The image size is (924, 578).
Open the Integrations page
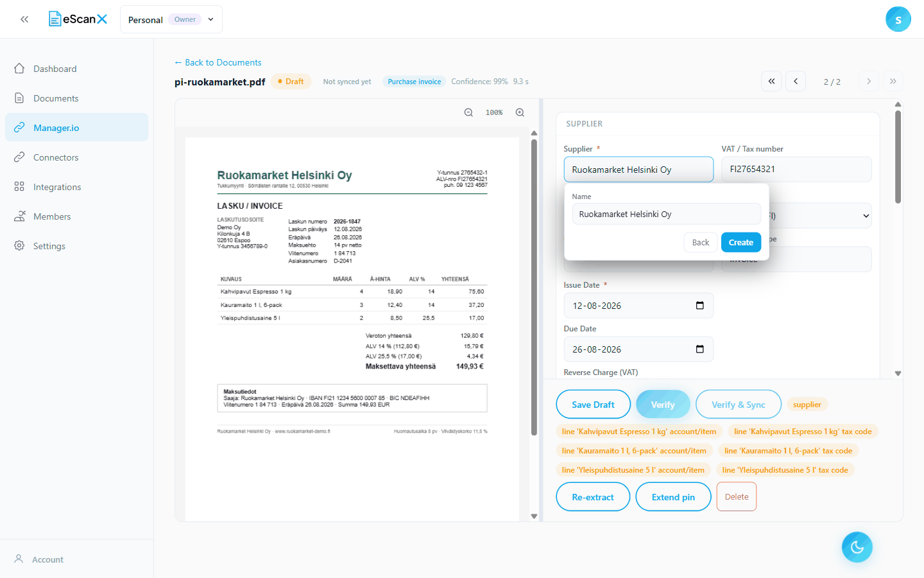tap(77, 187)
